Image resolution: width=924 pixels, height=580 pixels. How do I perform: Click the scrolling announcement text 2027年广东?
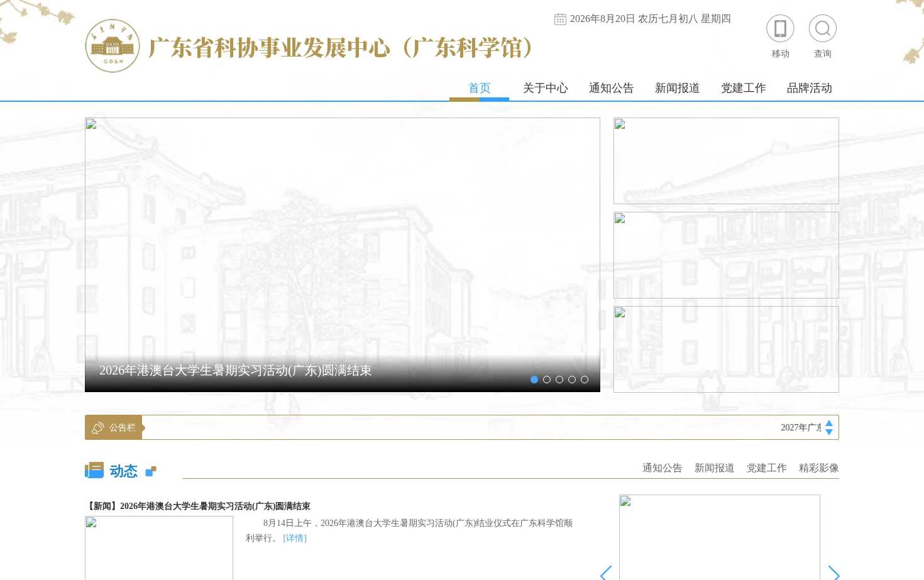click(801, 428)
